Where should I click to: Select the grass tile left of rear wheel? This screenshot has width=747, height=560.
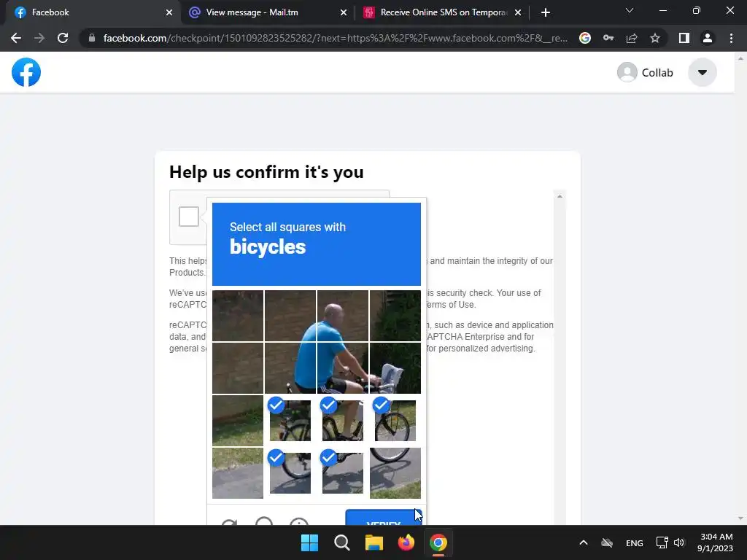(x=238, y=421)
